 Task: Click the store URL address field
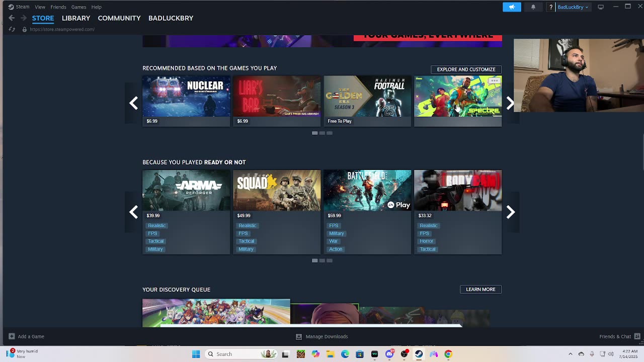(x=62, y=29)
